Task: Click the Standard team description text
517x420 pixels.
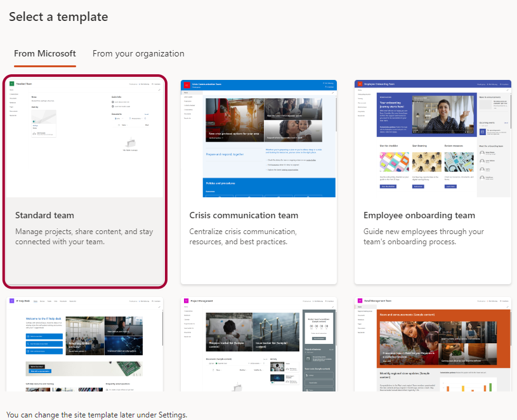Action: point(84,237)
